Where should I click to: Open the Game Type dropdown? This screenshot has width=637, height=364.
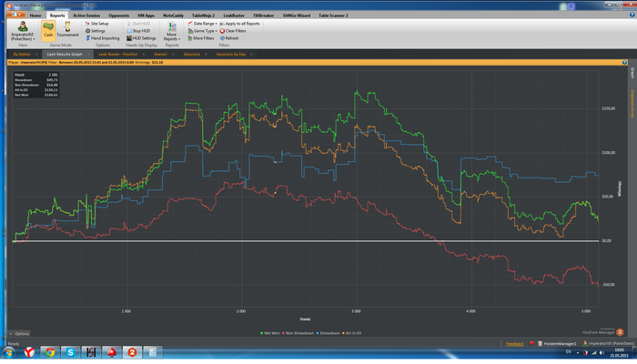click(x=204, y=31)
